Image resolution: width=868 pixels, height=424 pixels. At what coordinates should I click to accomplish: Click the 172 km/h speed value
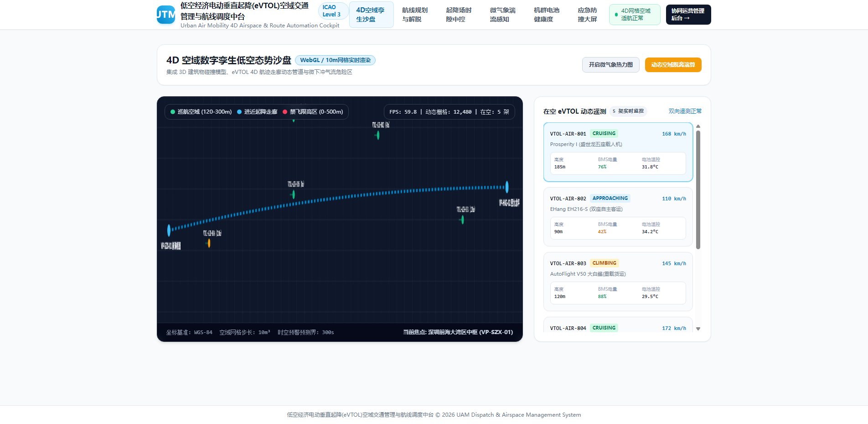tap(674, 329)
